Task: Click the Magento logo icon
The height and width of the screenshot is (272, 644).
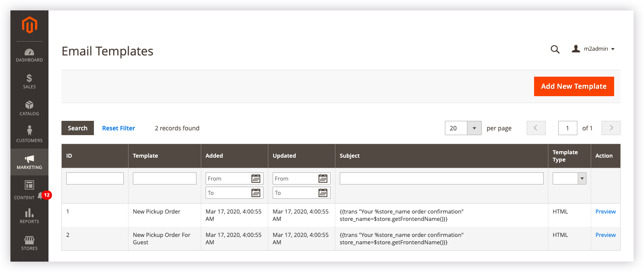Action: pyautogui.click(x=29, y=26)
